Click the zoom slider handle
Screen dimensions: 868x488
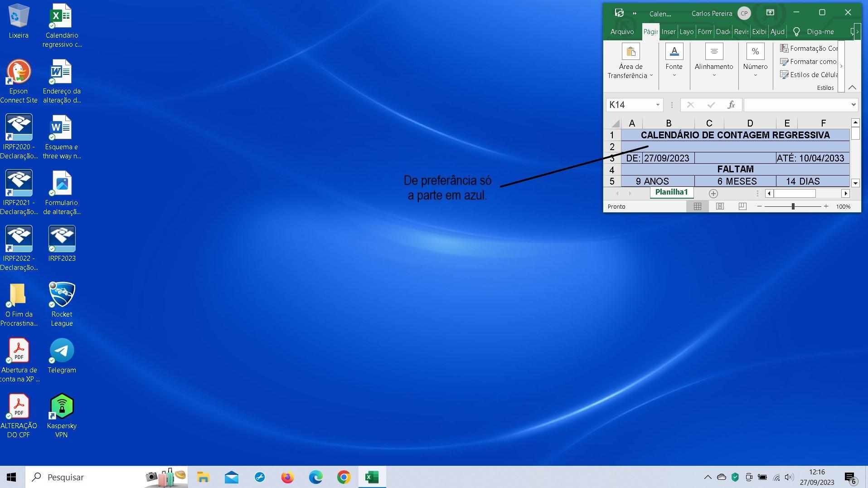793,206
